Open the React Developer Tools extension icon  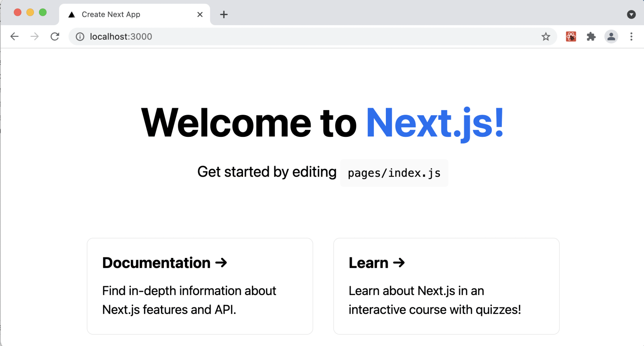click(571, 36)
